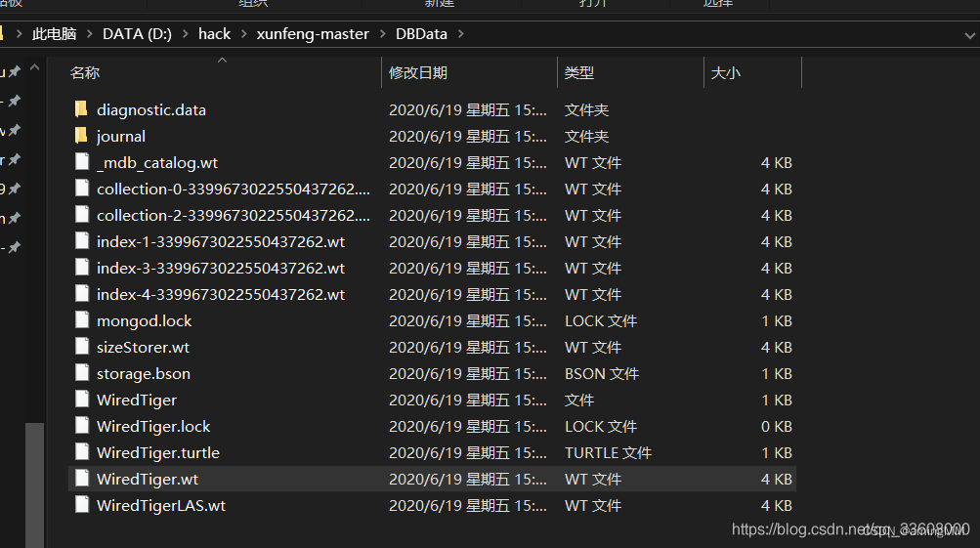Viewport: 980px width, 548px height.
Task: Go to 此电脑 in the address bar
Action: click(x=55, y=34)
